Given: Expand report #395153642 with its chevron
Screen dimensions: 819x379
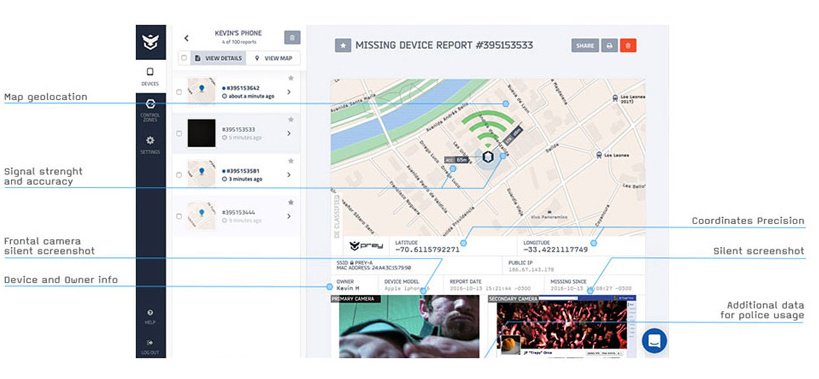Looking at the screenshot, I should (289, 92).
